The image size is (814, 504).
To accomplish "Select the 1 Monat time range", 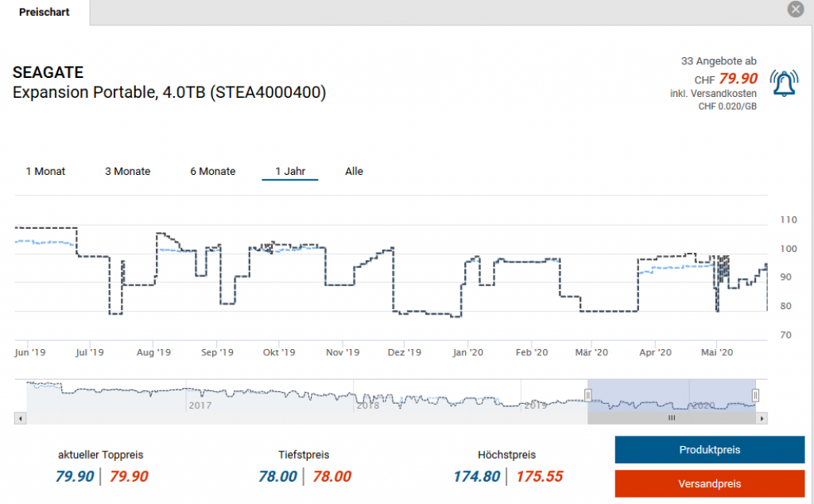I will coord(45,171).
